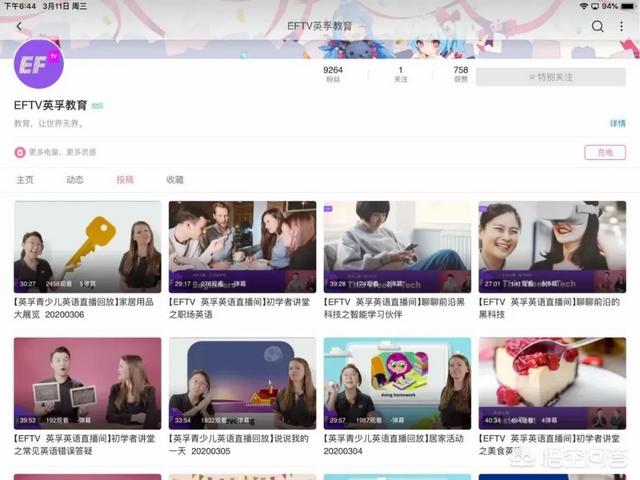Tap the EF TV profile avatar
The image size is (640, 480).
click(38, 65)
